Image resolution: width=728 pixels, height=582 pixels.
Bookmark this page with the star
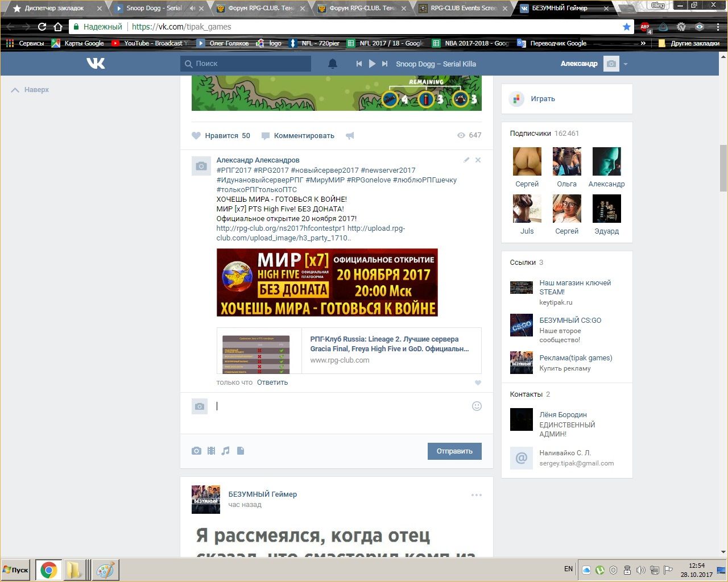(x=626, y=27)
